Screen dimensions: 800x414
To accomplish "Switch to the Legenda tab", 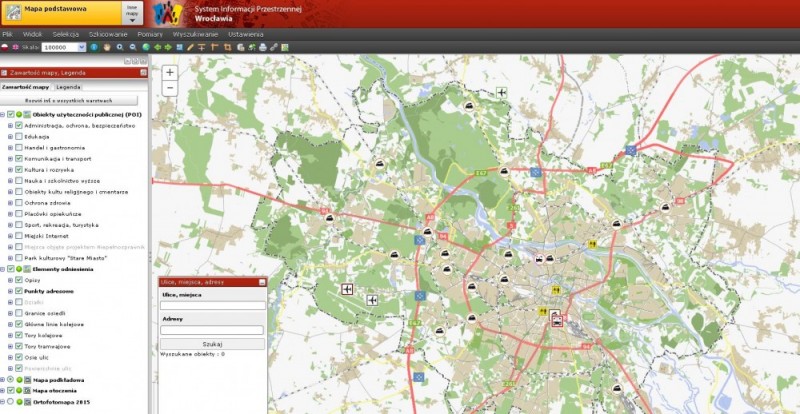I will click(68, 87).
